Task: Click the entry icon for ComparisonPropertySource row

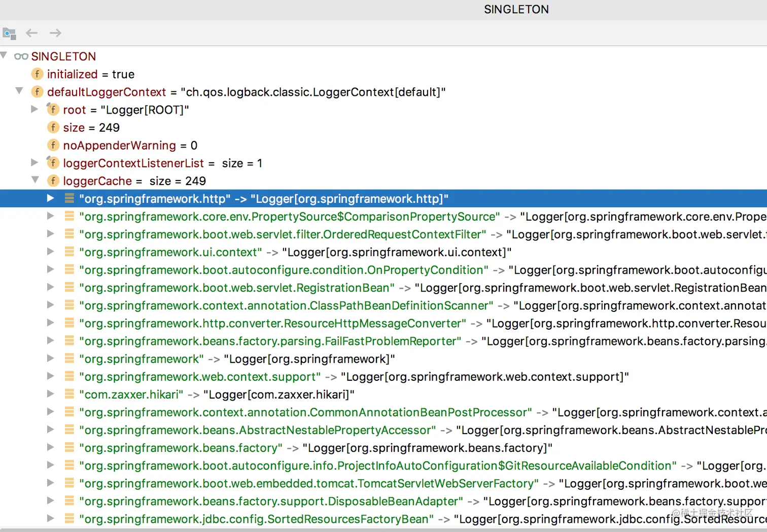Action: click(69, 216)
